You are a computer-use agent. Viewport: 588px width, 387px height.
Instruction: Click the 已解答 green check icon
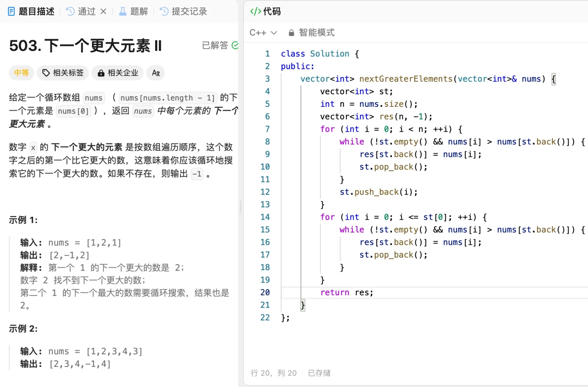pos(235,45)
